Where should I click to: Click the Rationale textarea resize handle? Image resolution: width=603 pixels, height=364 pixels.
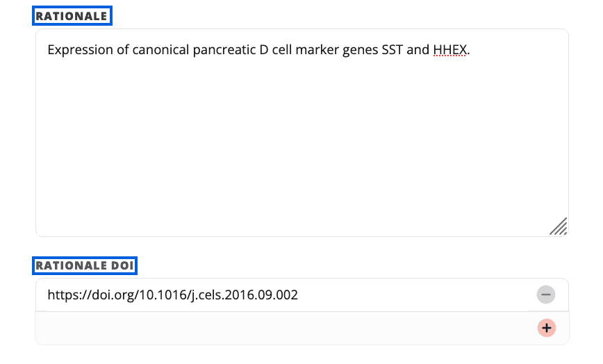(559, 226)
